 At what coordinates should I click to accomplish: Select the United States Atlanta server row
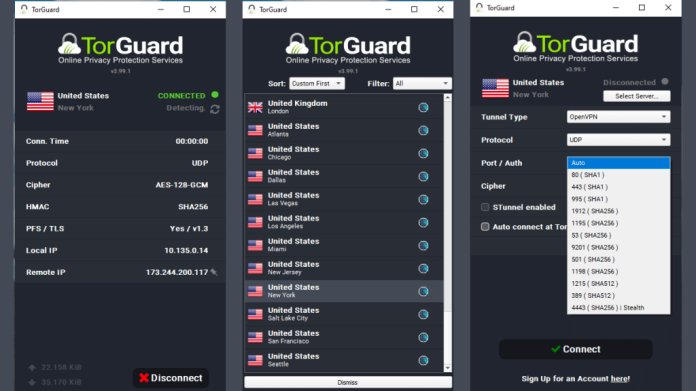pyautogui.click(x=344, y=130)
